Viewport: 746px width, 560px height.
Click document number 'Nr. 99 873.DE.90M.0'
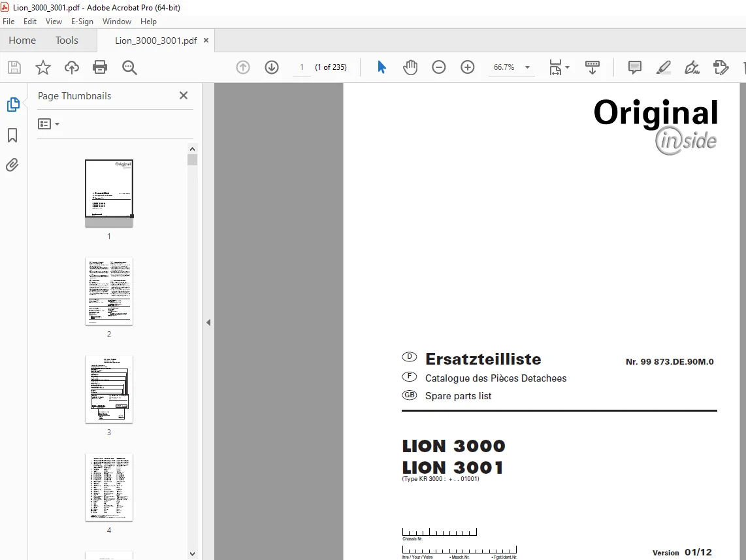(670, 362)
